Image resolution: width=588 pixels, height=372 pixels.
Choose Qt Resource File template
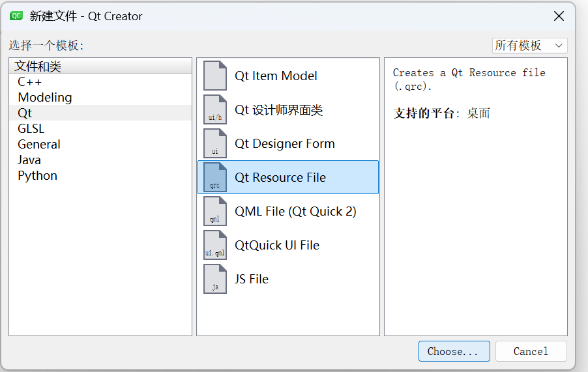(x=288, y=177)
